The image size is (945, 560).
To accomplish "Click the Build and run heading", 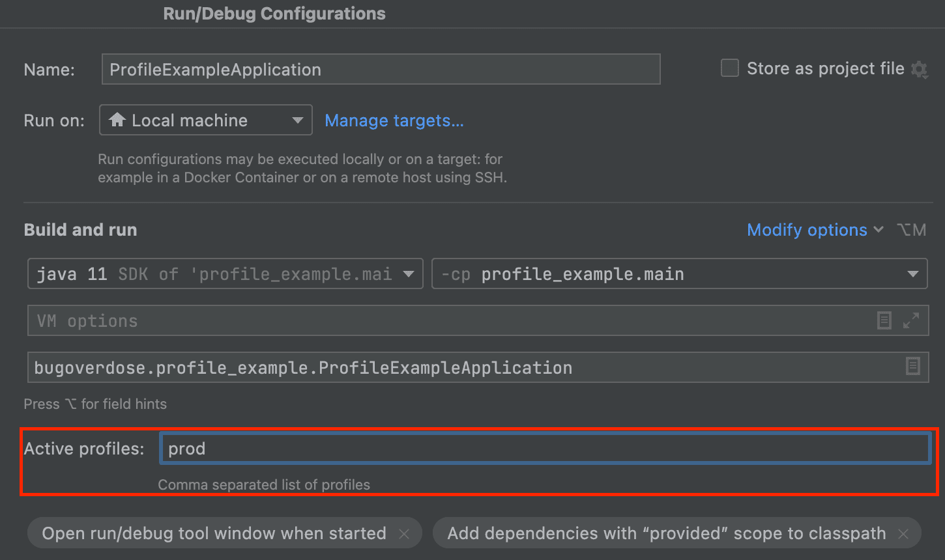I will (x=80, y=230).
